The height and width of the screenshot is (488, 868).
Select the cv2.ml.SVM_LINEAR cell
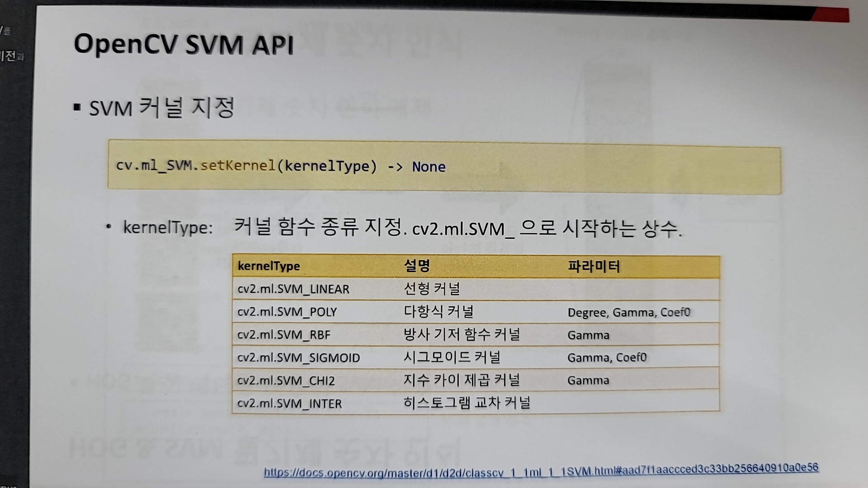point(293,289)
